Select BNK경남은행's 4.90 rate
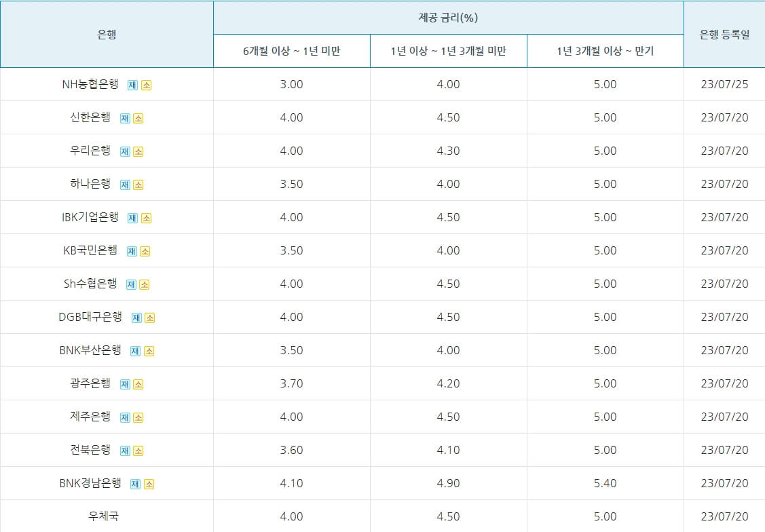Screen dimensions: 765x532 (x=449, y=482)
